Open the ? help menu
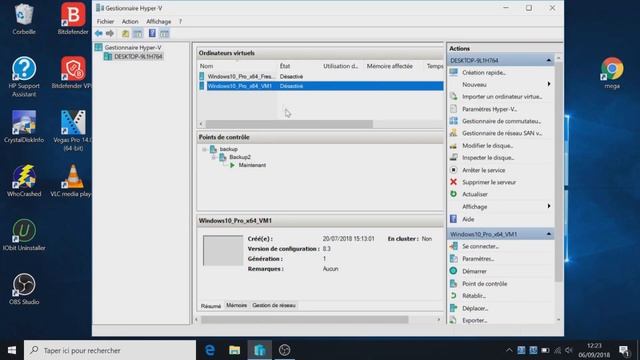This screenshot has width=640, height=360. (x=180, y=22)
